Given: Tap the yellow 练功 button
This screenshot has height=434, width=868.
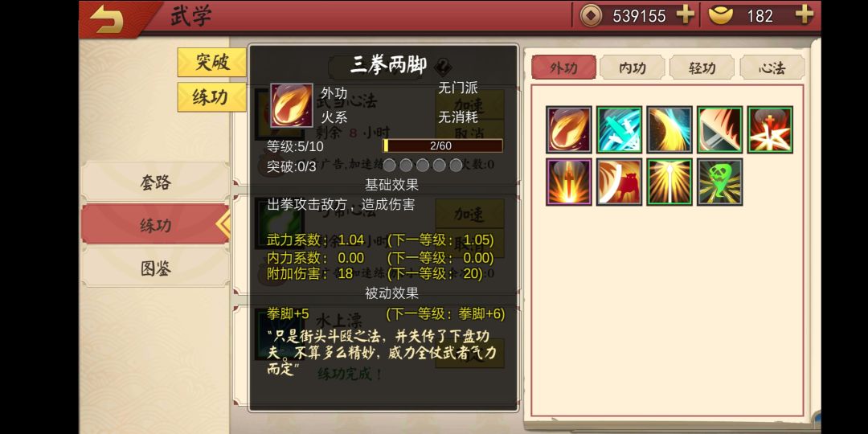Looking at the screenshot, I should pyautogui.click(x=211, y=97).
